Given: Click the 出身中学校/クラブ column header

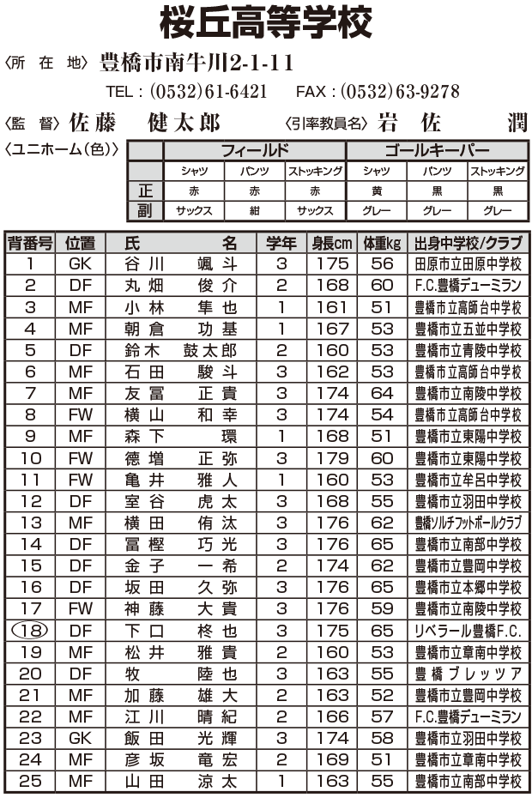Looking at the screenshot, I should click(468, 243).
